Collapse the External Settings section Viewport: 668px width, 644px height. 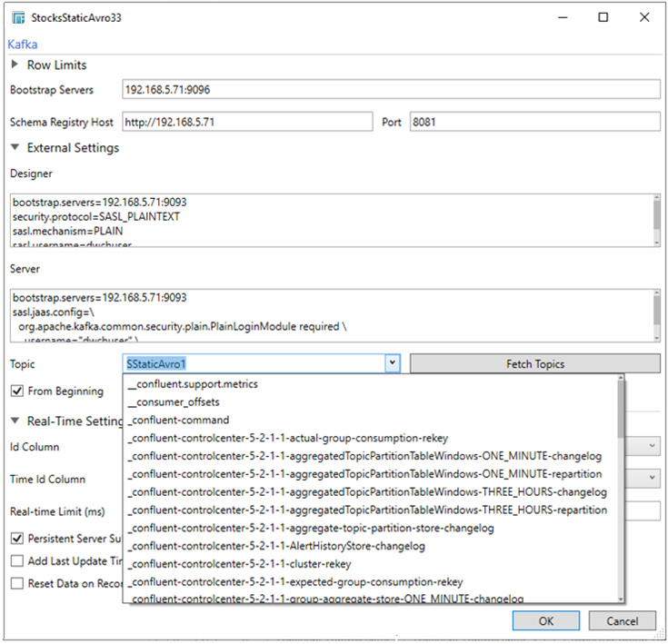[15, 148]
